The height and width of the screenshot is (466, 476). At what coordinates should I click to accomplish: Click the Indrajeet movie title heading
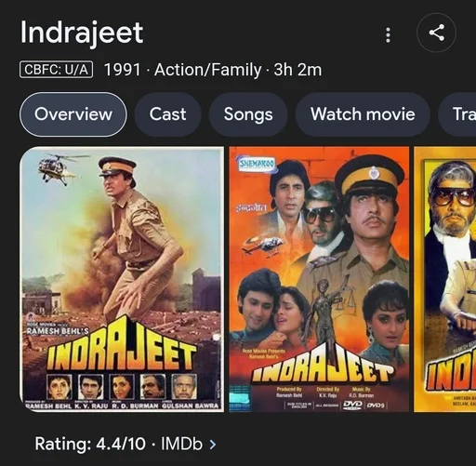pos(82,33)
